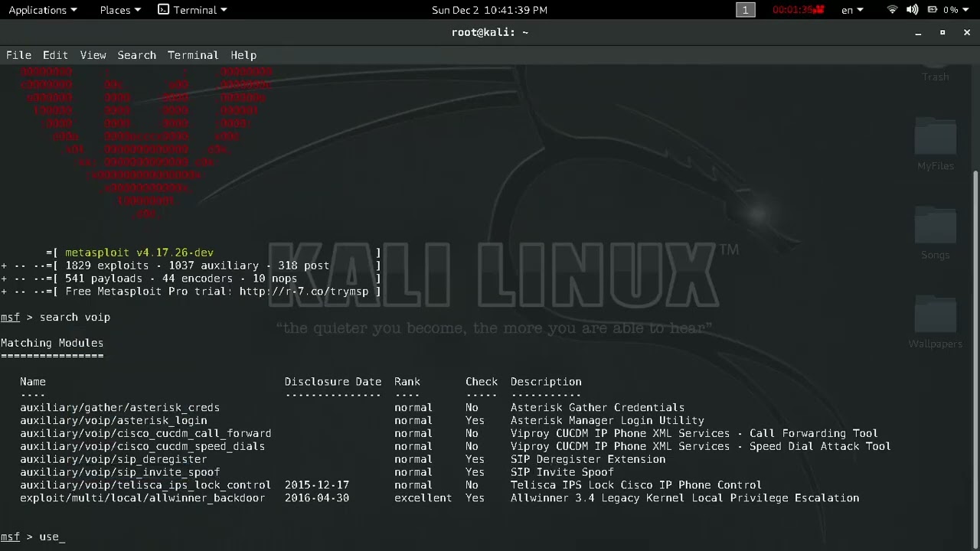
Task: Minimize the root@kali terminal window
Action: tap(918, 32)
